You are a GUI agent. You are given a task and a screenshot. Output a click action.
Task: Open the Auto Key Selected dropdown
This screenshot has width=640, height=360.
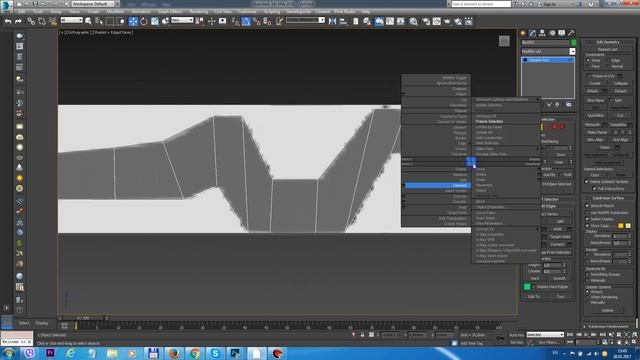click(x=545, y=335)
